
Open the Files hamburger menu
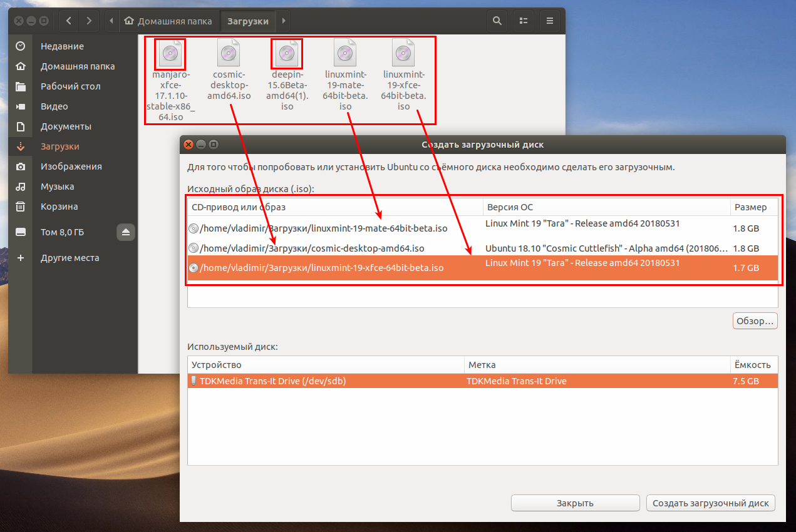tap(550, 21)
